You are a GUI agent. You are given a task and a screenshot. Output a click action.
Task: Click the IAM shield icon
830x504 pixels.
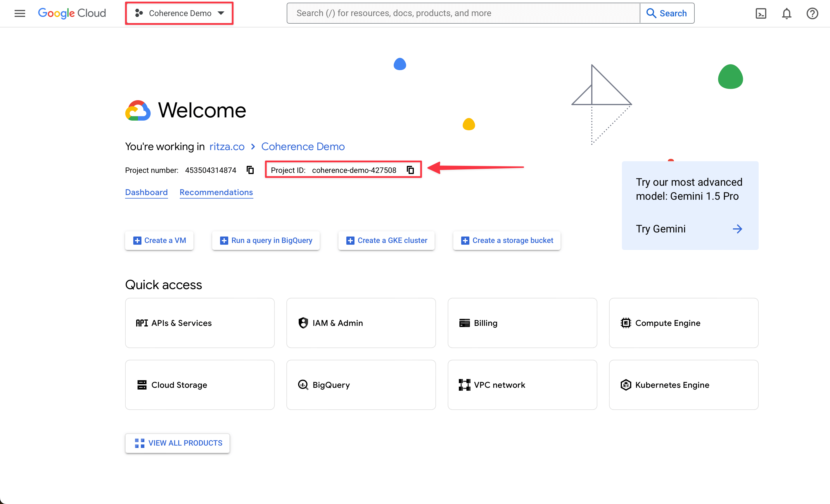(x=303, y=323)
